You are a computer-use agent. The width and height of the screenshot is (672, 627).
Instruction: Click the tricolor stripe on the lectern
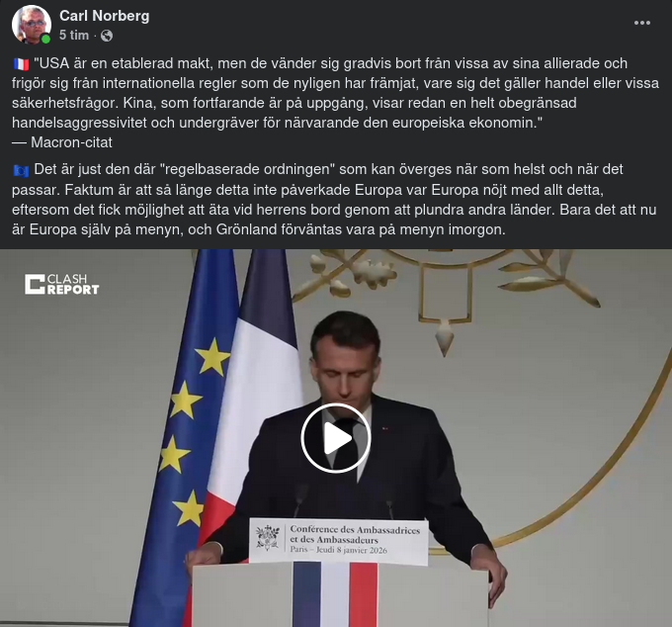335,594
